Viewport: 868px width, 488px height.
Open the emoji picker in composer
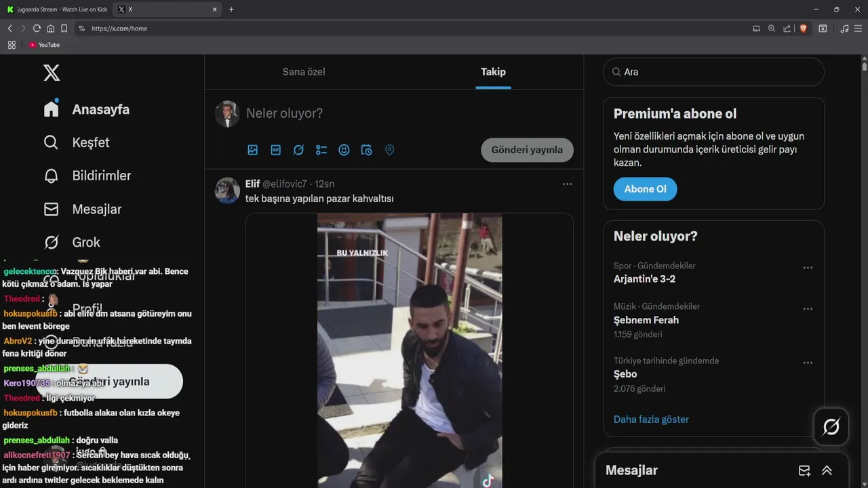[344, 150]
